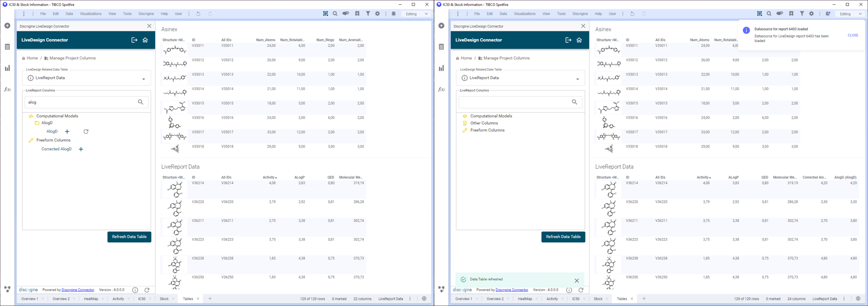Image resolution: width=868 pixels, height=306 pixels.
Task: Open the f(x) analytic tools in left window
Action: pyautogui.click(x=7, y=89)
